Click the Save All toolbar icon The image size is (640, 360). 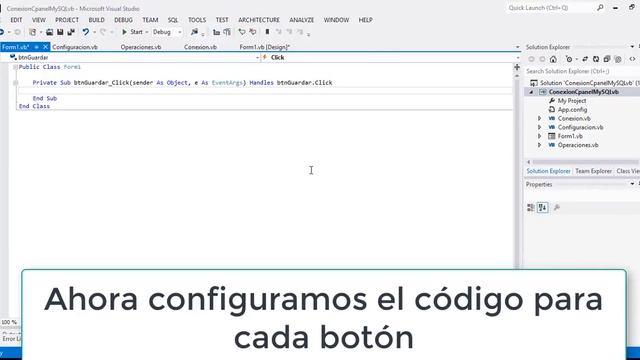(x=71, y=32)
